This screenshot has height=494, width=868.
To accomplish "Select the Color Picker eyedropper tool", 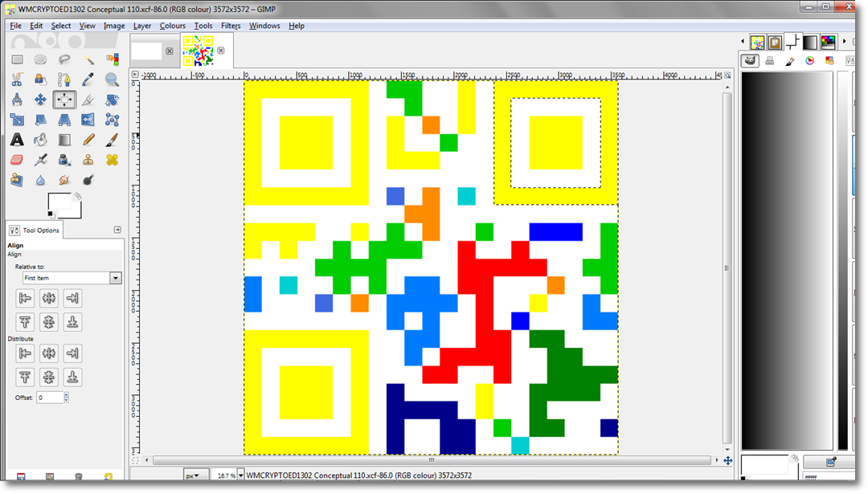I will pos(88,80).
